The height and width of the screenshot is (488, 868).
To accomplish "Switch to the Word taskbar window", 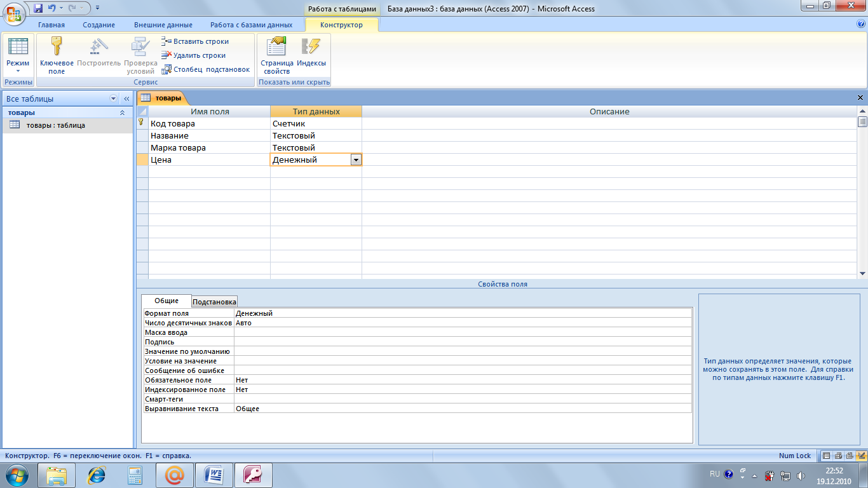I will pos(214,475).
